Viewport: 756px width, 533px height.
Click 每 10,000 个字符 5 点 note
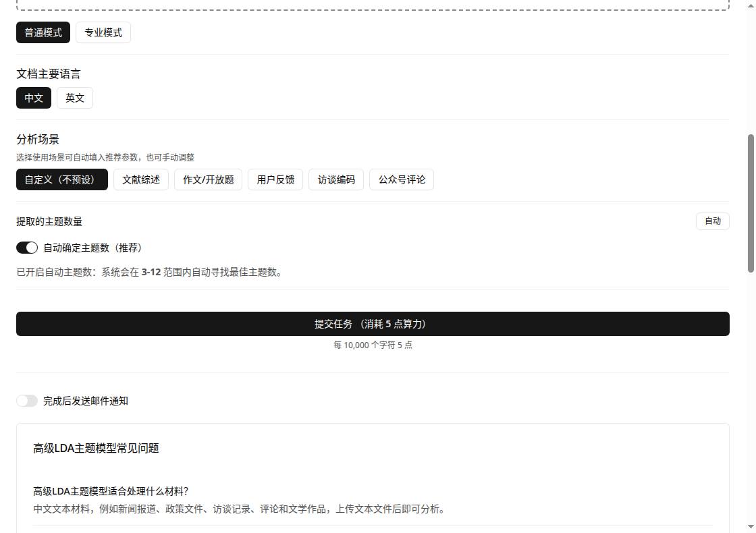[x=373, y=345]
